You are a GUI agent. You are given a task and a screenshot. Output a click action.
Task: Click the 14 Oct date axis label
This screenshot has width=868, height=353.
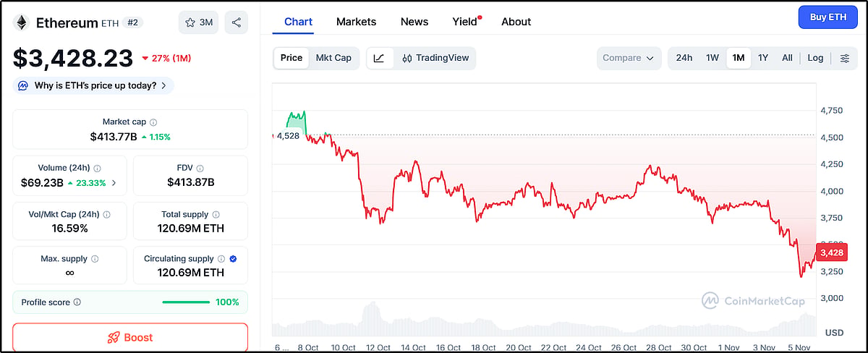tap(414, 348)
